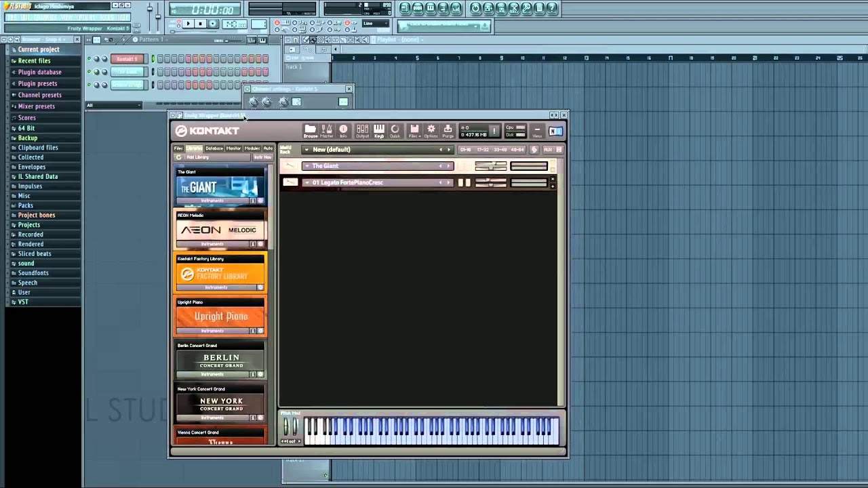Open the All channel filter dropdown
Image resolution: width=868 pixels, height=488 pixels.
(x=114, y=105)
